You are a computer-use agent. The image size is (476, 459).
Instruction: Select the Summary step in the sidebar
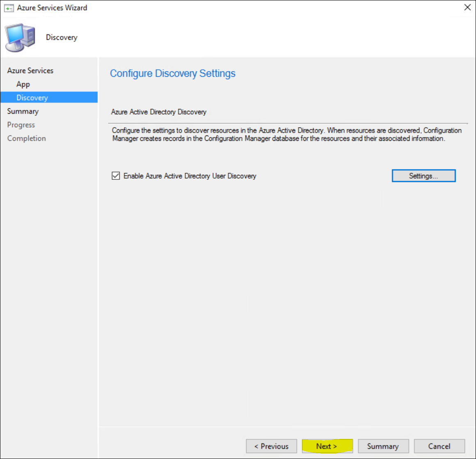point(23,111)
